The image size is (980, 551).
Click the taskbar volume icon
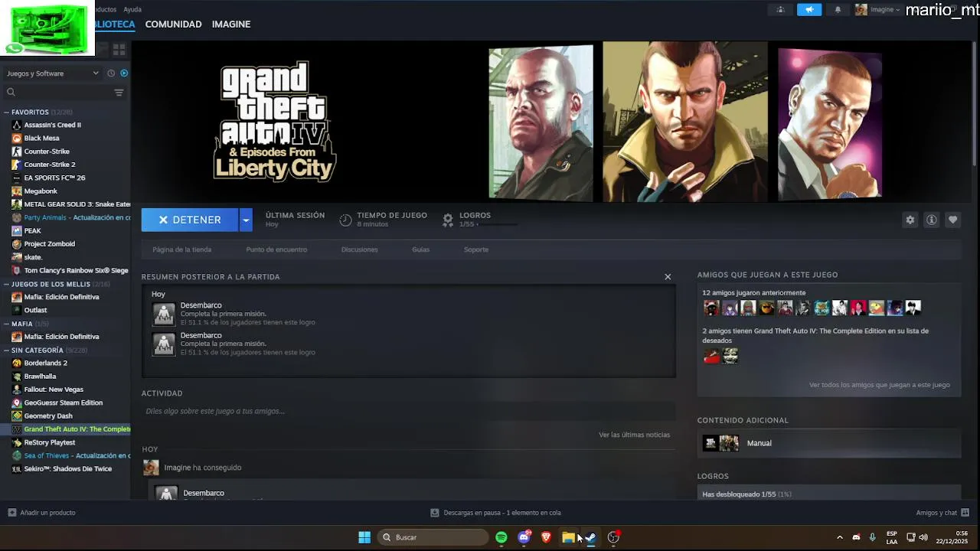[923, 537]
